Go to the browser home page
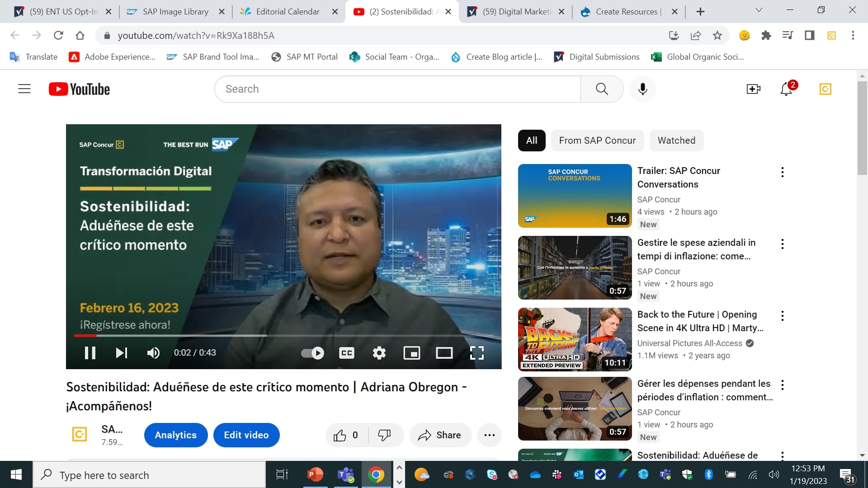The image size is (868, 488). [80, 35]
